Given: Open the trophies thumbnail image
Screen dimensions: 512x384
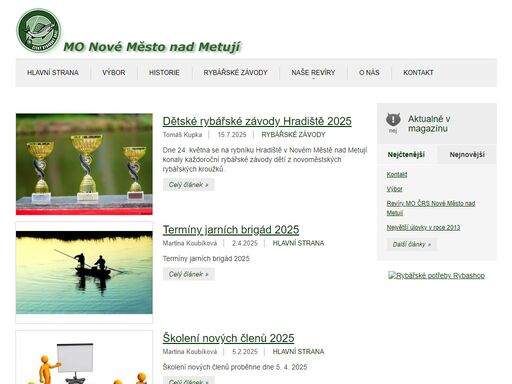Looking at the screenshot, I should coord(84,164).
